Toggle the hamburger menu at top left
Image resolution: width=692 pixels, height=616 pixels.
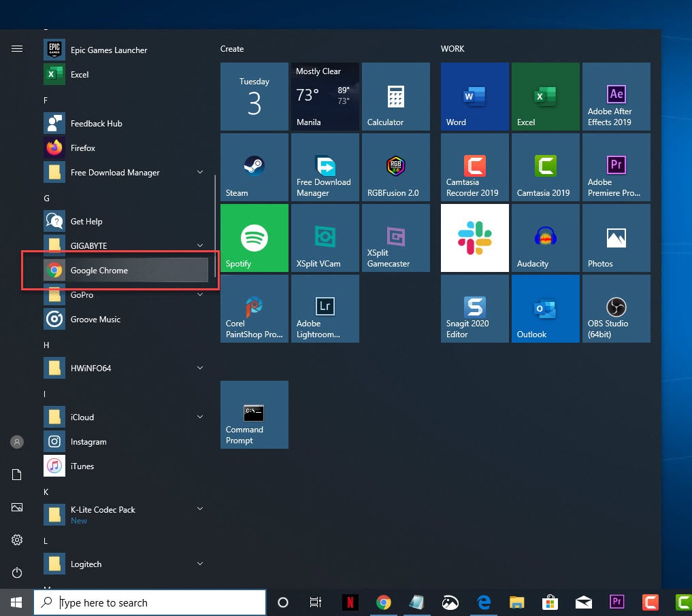(x=17, y=49)
